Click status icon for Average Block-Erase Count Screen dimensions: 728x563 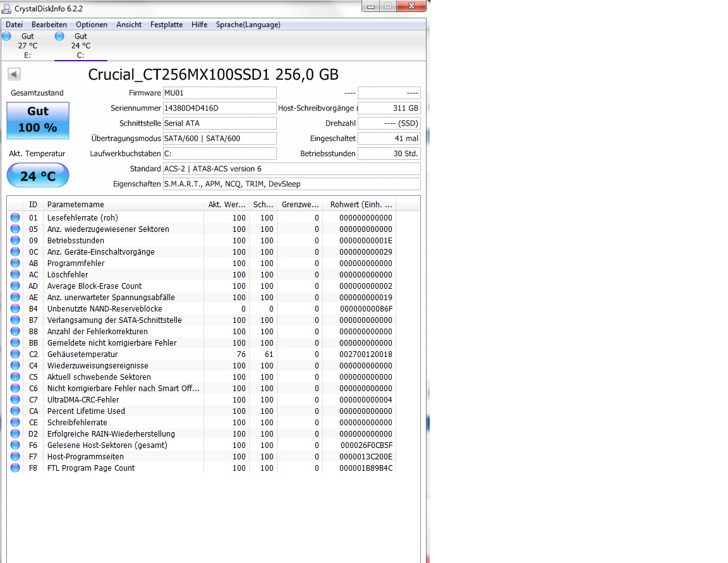tap(15, 286)
